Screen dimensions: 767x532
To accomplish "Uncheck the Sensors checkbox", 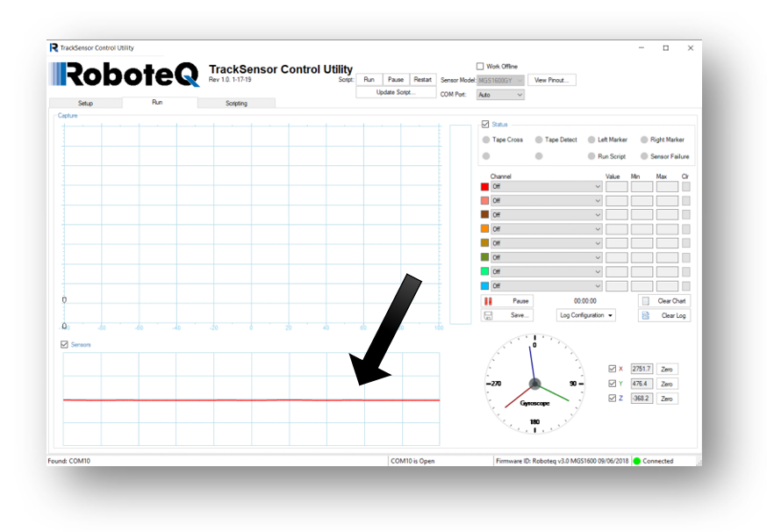I will [x=64, y=344].
